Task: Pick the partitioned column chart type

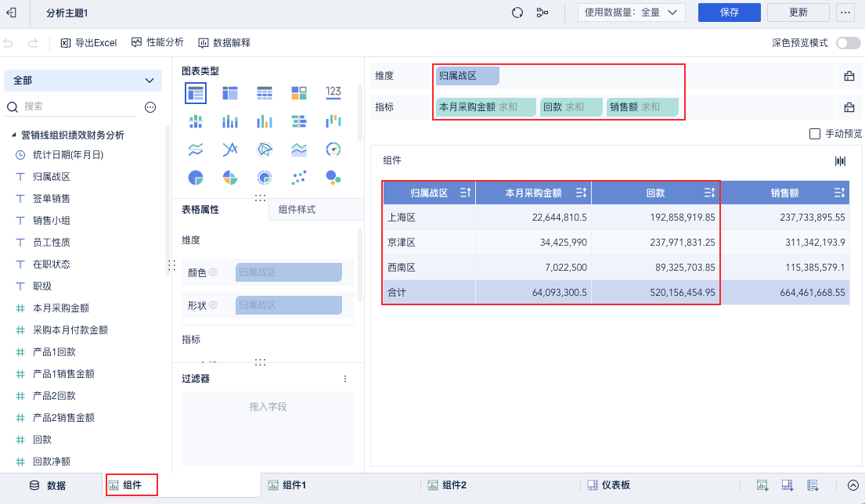Action: click(x=196, y=121)
